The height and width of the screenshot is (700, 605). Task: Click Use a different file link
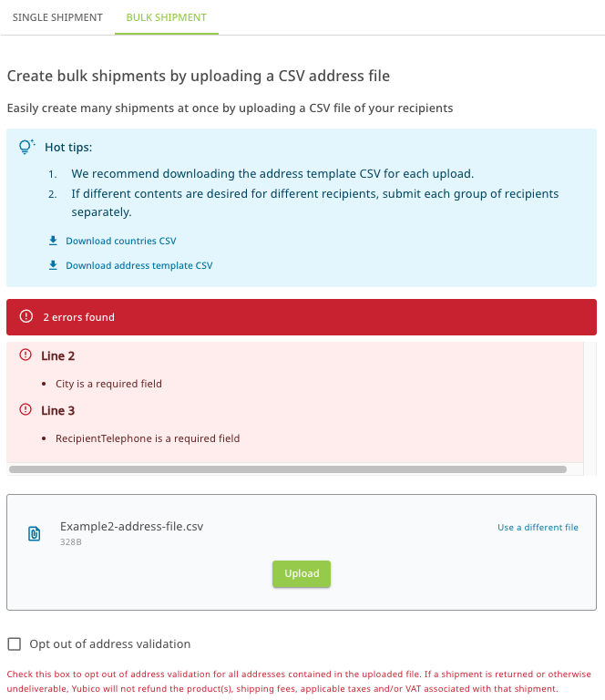[x=538, y=527]
